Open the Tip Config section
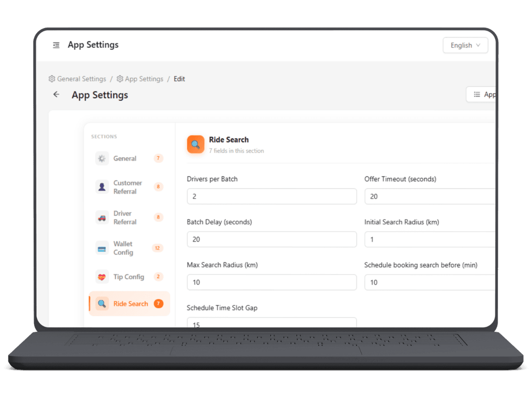The width and height of the screenshot is (532, 399). [129, 277]
